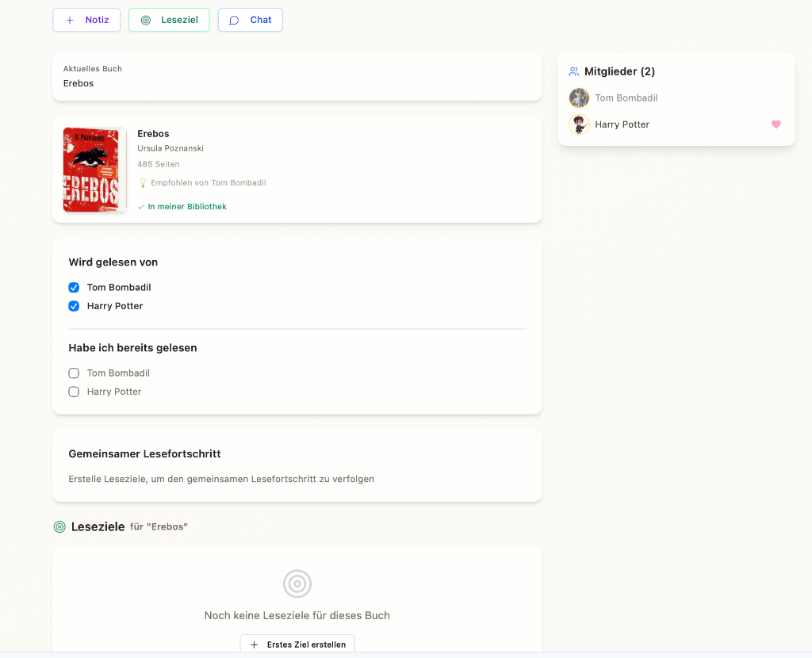812x658 pixels.
Task: Check Tom Bombadil under Habe ich bereits gelesen
Action: [74, 373]
